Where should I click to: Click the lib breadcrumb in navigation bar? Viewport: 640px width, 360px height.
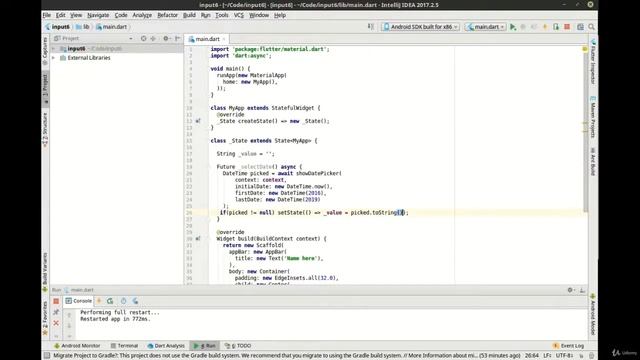coord(83,27)
